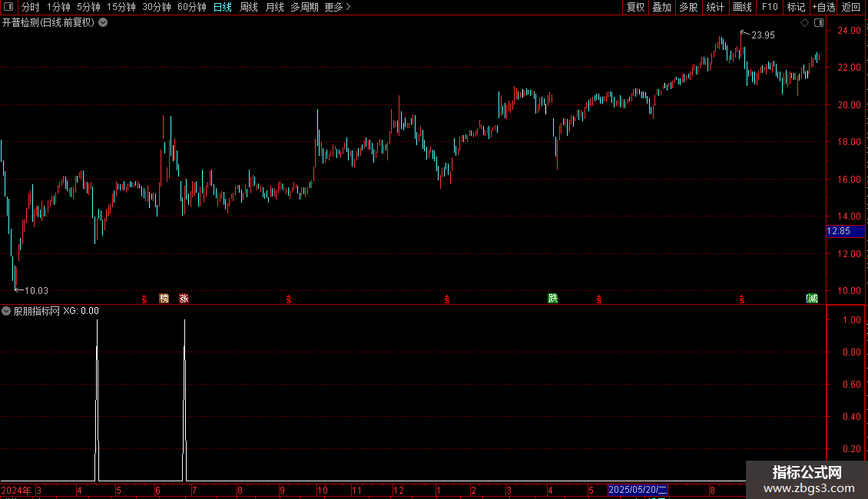Image resolution: width=868 pixels, height=499 pixels.
Task: Click the 12.85 price tag on axis
Action: click(845, 231)
